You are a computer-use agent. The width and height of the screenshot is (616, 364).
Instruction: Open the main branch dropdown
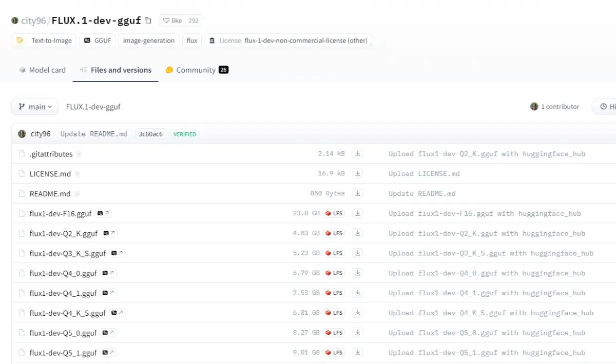[x=35, y=107]
